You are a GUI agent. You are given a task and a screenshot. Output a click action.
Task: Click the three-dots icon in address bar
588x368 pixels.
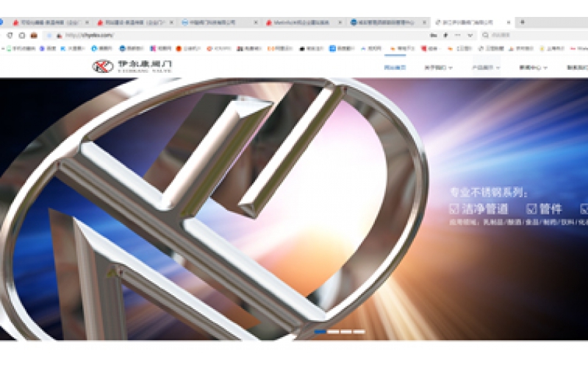457,35
